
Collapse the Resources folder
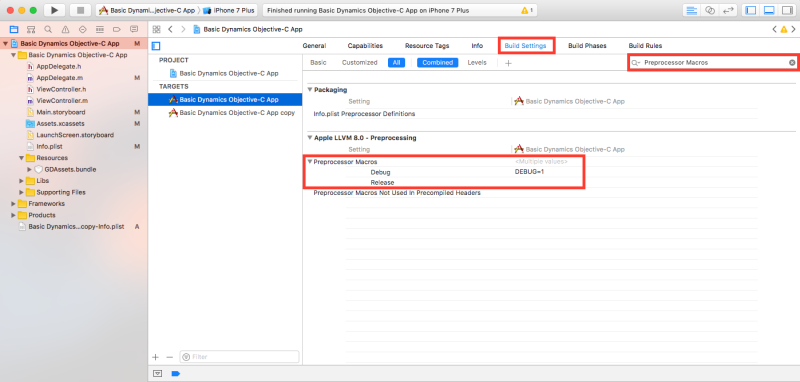point(21,158)
